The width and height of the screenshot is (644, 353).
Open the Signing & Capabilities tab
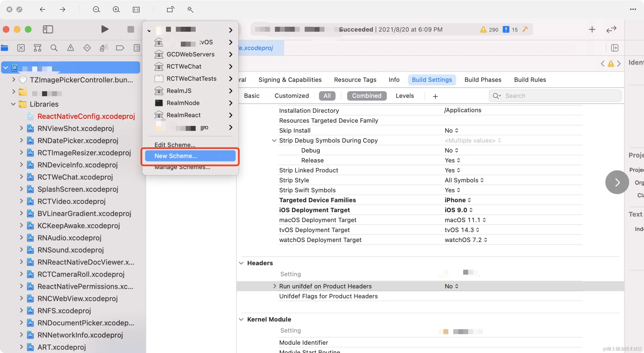290,80
